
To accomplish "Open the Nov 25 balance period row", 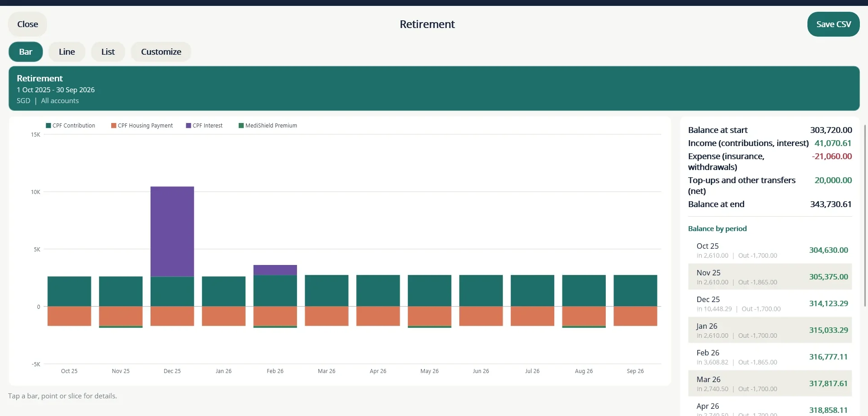I will [770, 277].
